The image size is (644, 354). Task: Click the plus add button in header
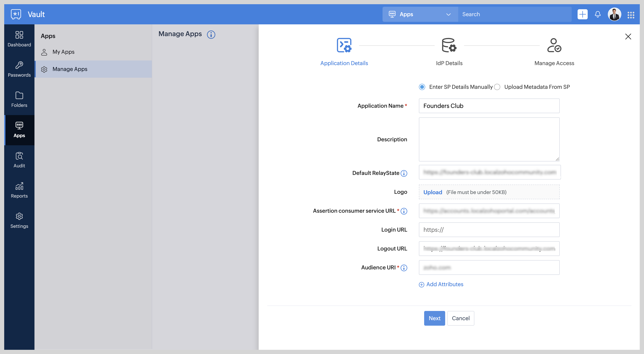pyautogui.click(x=582, y=14)
